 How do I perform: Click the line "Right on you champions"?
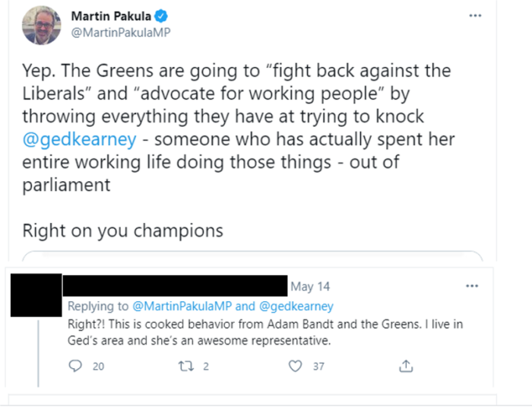click(x=122, y=230)
